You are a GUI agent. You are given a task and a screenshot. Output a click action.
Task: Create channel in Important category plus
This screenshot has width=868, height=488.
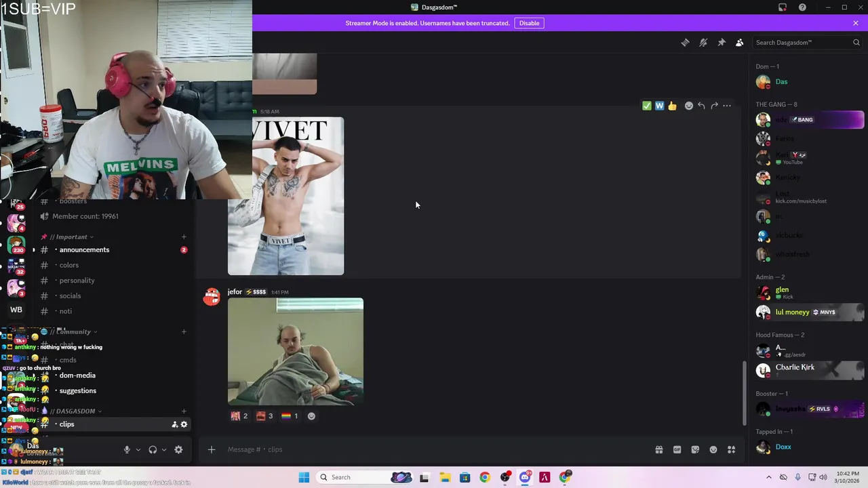[184, 237]
